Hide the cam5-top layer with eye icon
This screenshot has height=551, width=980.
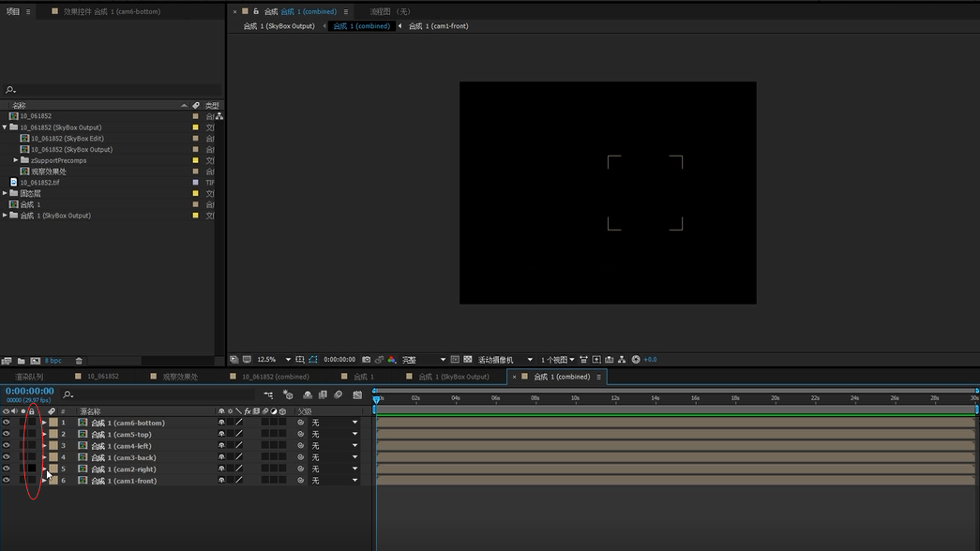pos(7,434)
